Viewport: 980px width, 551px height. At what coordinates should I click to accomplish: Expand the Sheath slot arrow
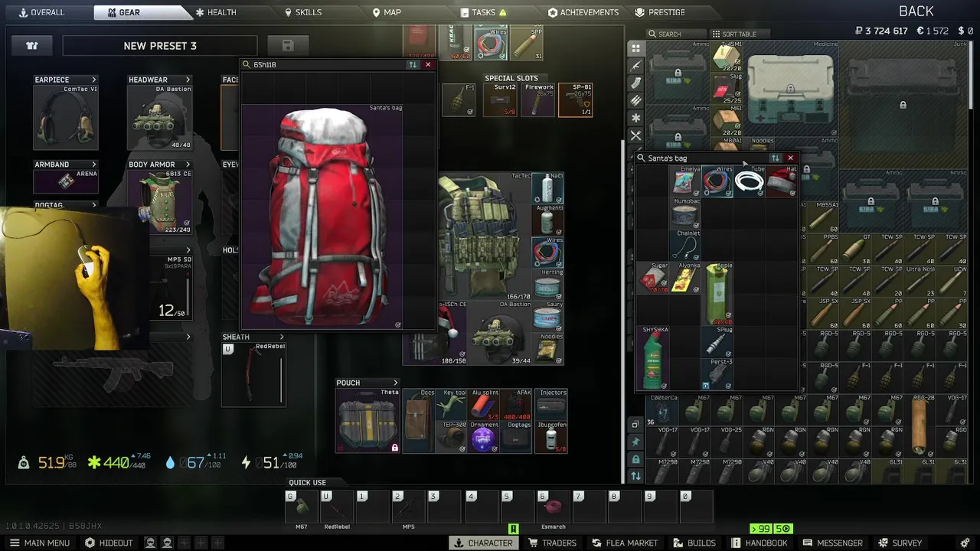click(281, 337)
